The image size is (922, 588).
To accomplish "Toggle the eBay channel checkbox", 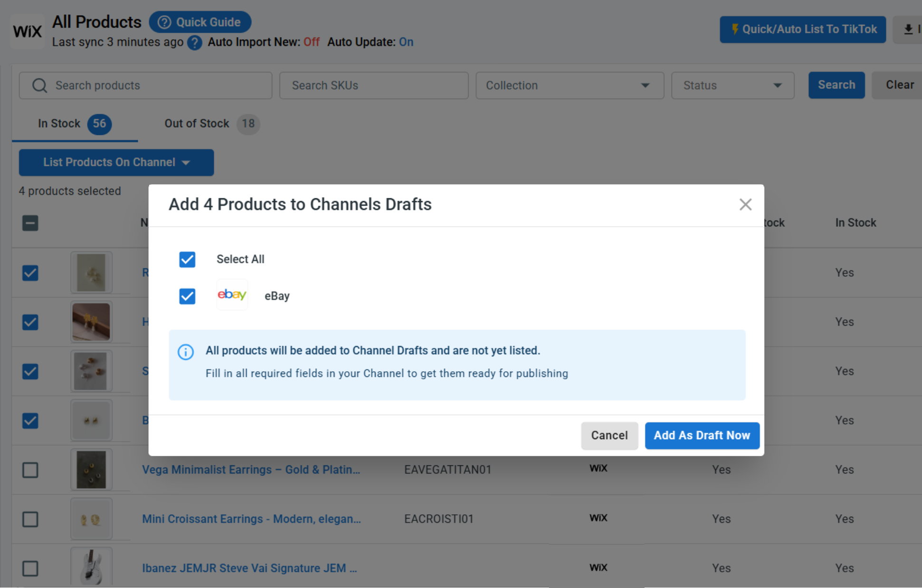I will coord(187,296).
